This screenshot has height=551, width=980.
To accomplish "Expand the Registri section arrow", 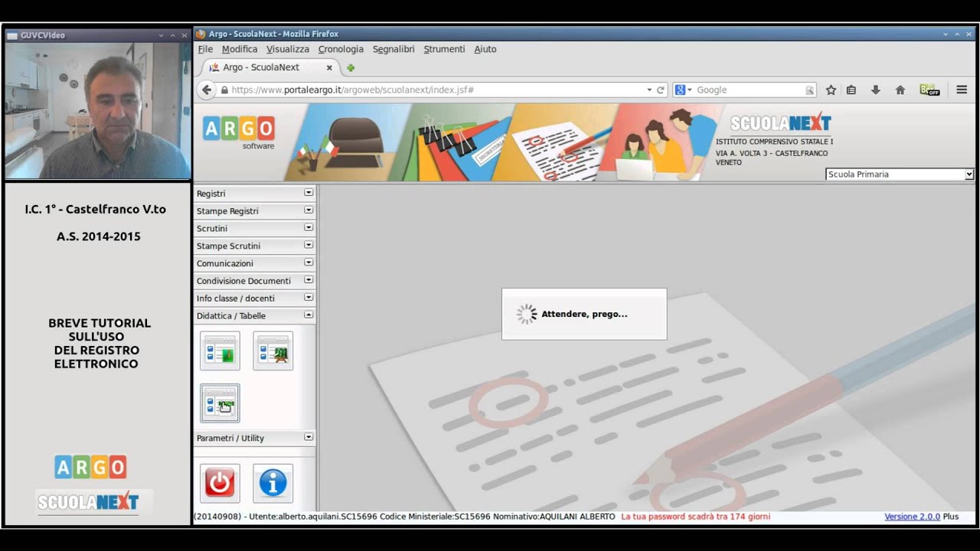I will coord(309,193).
